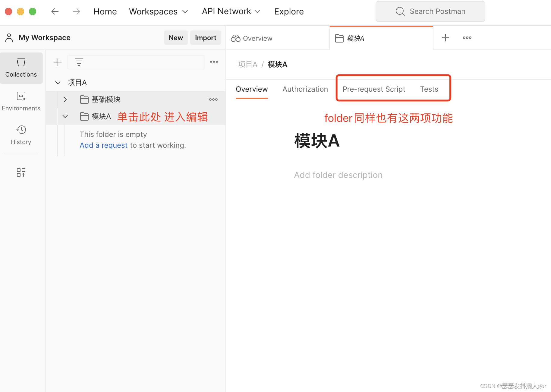The height and width of the screenshot is (392, 551).
Task: Collapse the 项目A collection
Action: (x=58, y=83)
